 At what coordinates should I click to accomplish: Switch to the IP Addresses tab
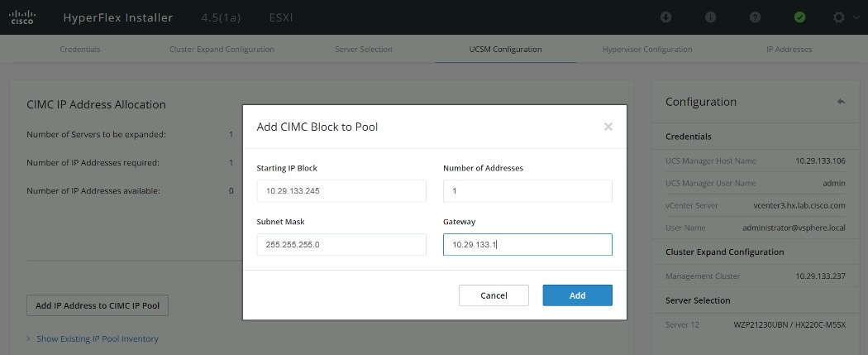click(x=789, y=50)
